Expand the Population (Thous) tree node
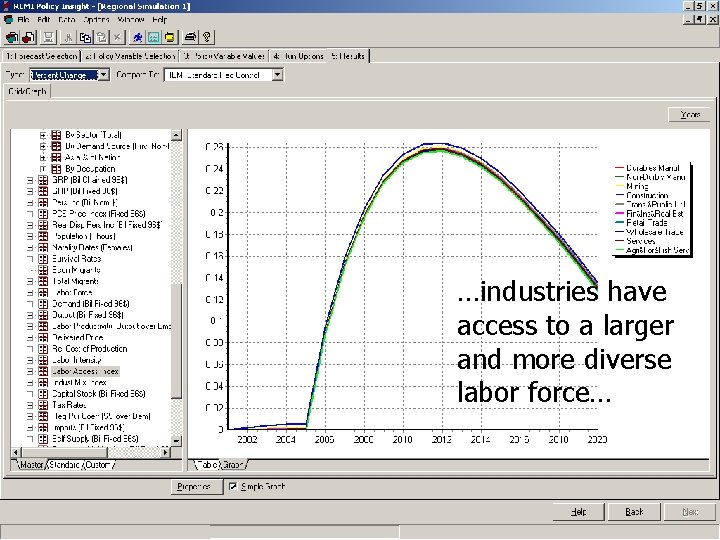The width and height of the screenshot is (720, 540). 30,236
